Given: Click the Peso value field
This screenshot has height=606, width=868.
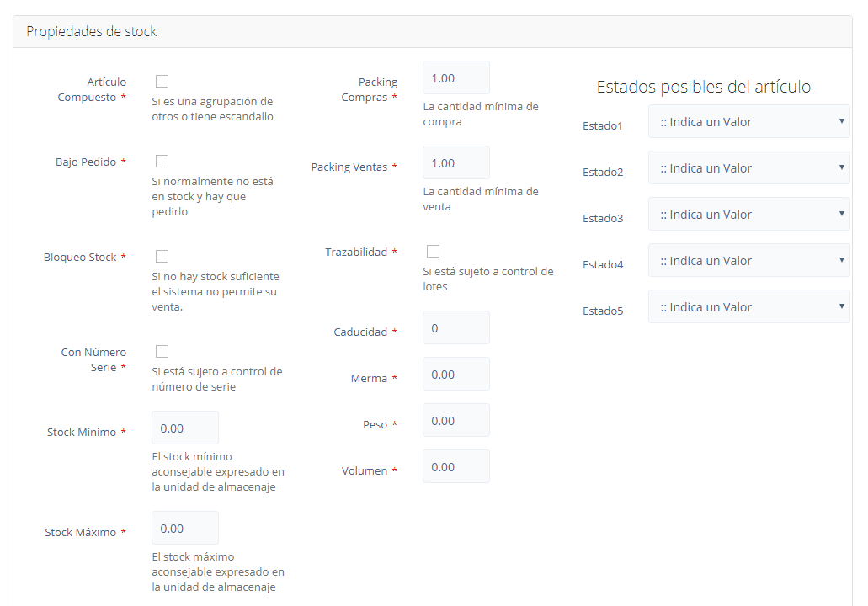Looking at the screenshot, I should (455, 420).
